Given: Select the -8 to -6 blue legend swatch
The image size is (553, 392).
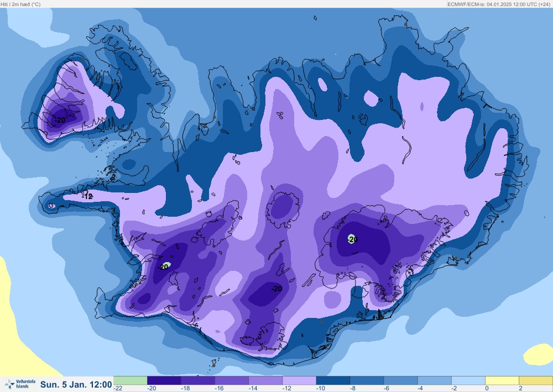Looking at the screenshot, I should (x=367, y=380).
